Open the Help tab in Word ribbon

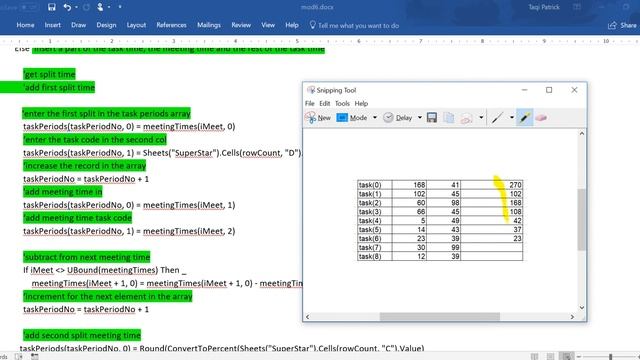(x=292, y=25)
